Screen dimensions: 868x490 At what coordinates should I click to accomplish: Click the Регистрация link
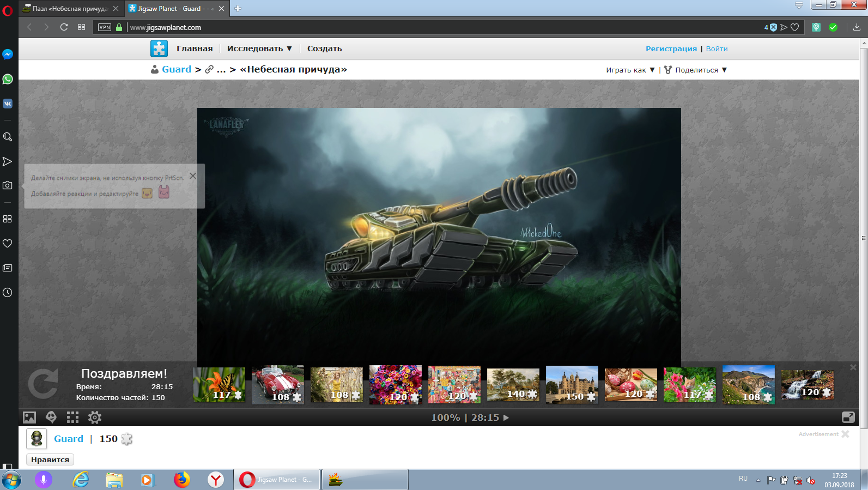(671, 49)
